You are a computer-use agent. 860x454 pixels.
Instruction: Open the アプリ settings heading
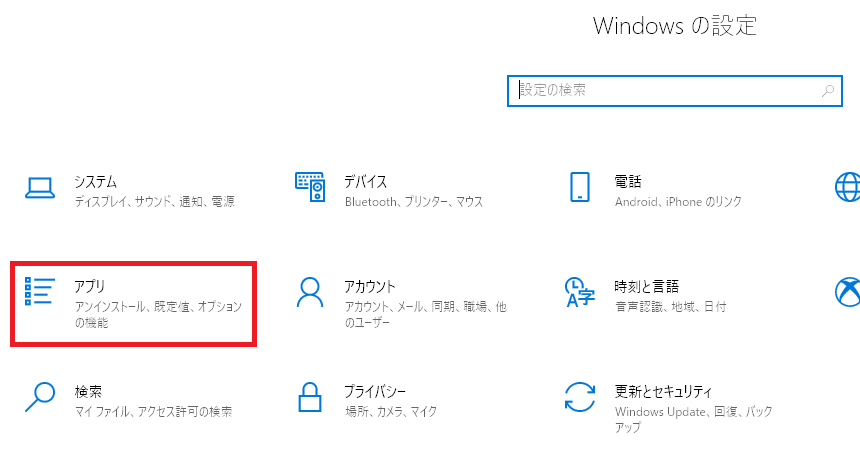89,286
